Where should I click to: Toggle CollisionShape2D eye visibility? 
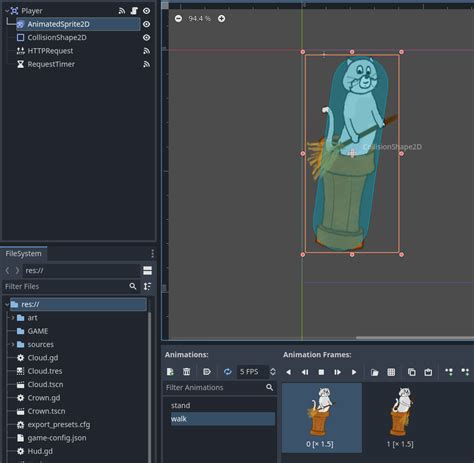(146, 38)
